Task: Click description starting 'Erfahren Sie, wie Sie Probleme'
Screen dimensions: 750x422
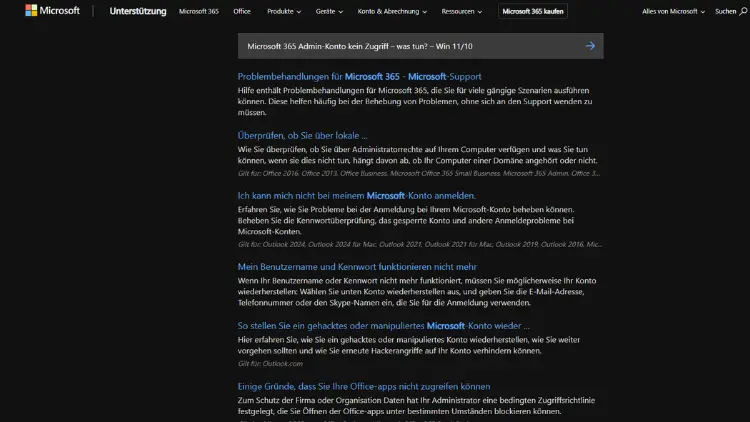Action: pos(406,220)
